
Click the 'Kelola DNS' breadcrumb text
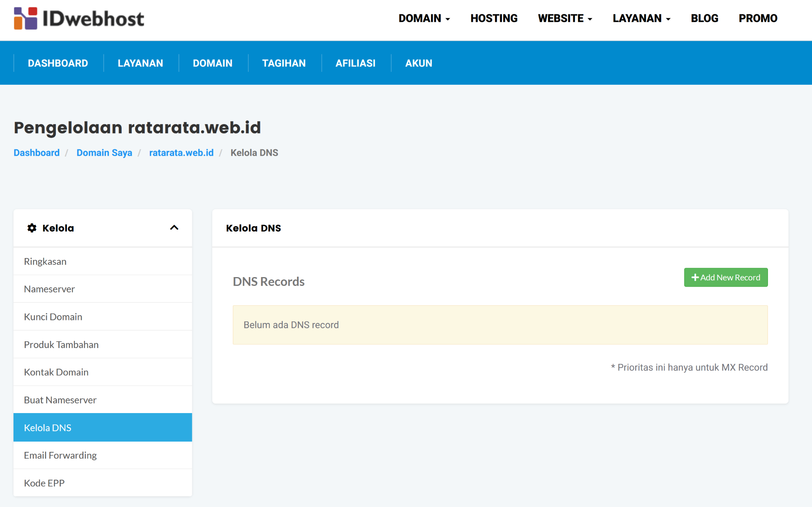(x=254, y=153)
